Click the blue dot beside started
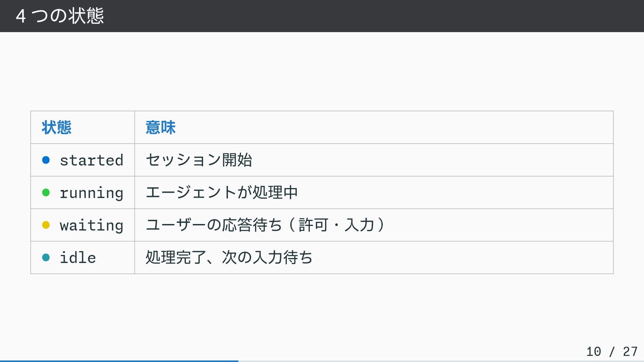This screenshot has width=644, height=362. coord(46,160)
